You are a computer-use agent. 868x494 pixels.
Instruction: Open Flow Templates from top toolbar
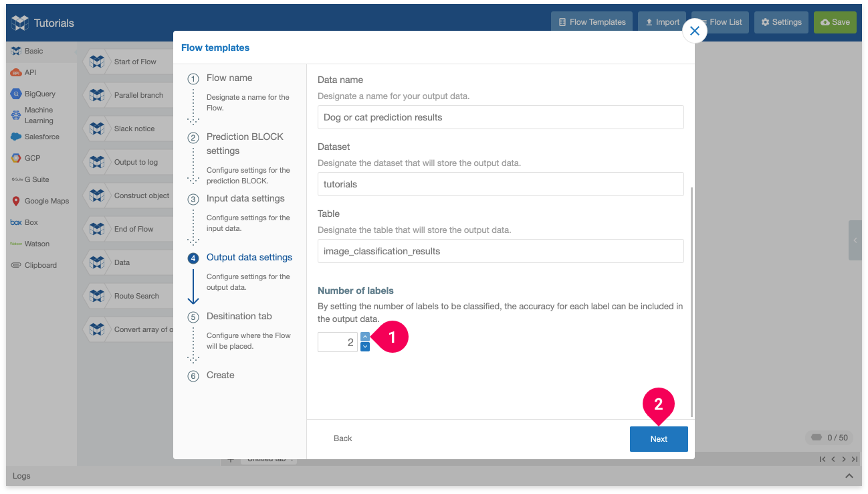[592, 22]
